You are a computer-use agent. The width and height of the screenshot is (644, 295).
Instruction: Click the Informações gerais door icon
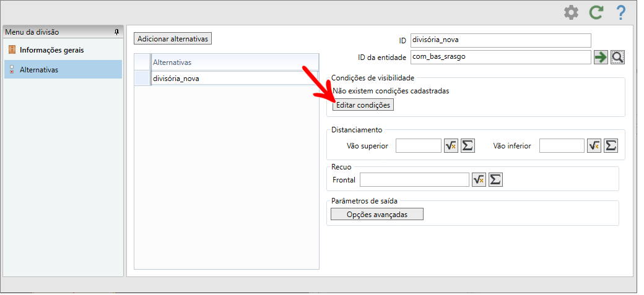pyautogui.click(x=12, y=50)
